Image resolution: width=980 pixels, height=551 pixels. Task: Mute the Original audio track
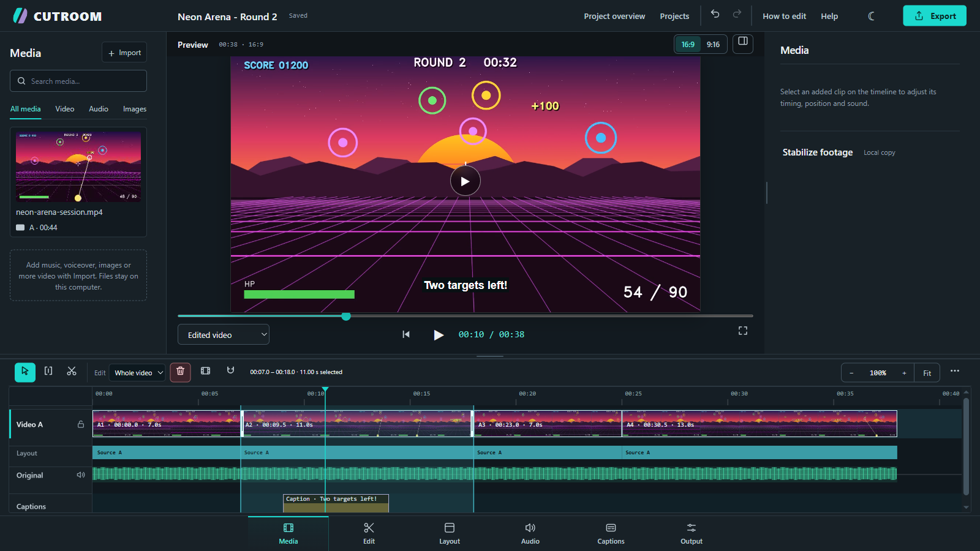tap(81, 475)
